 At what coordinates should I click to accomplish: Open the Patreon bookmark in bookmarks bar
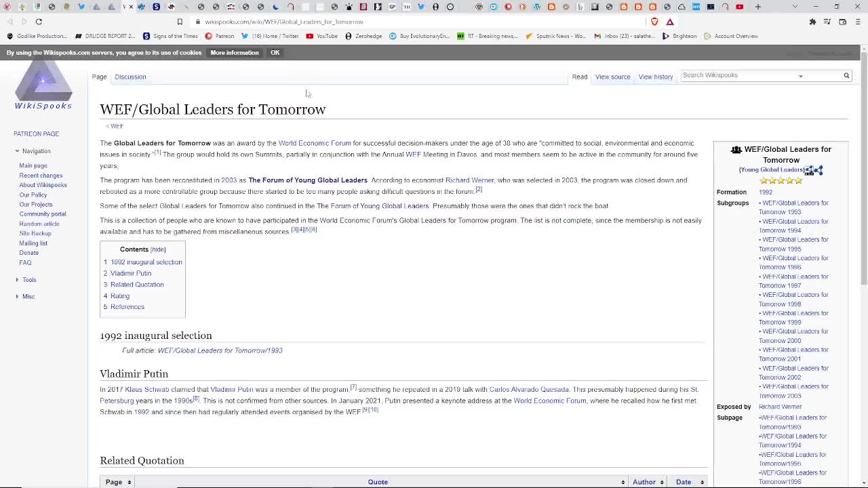[220, 36]
